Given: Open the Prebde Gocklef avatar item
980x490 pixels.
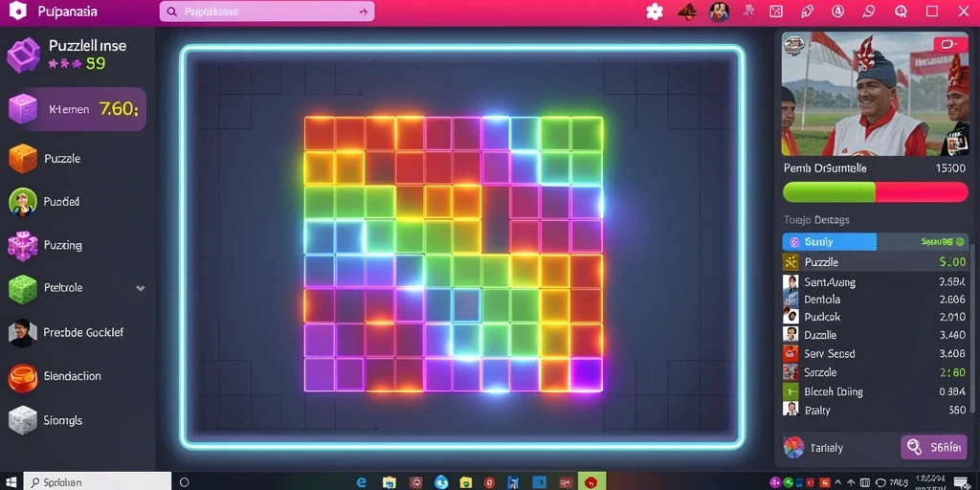Looking at the screenshot, I should 23,332.
